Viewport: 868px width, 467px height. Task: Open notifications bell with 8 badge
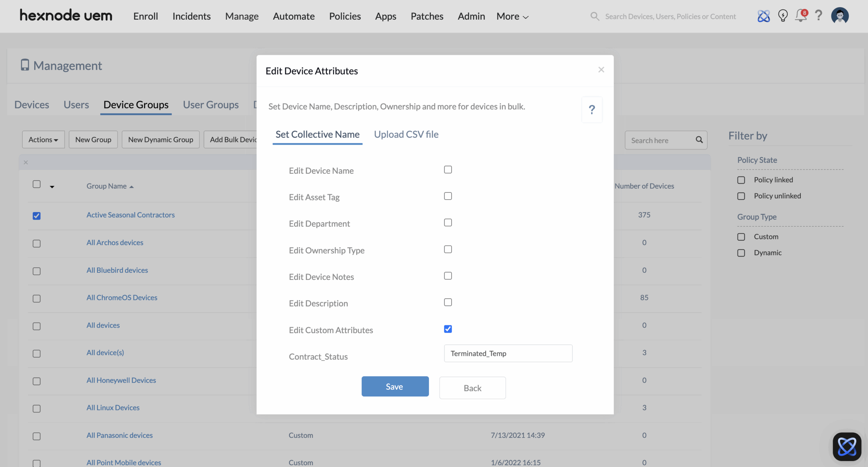click(801, 16)
